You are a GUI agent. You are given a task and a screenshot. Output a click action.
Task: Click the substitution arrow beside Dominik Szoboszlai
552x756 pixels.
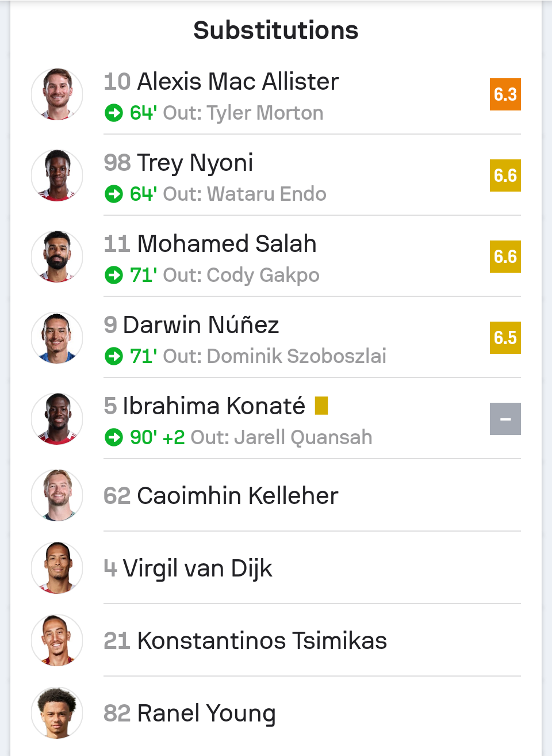(114, 356)
